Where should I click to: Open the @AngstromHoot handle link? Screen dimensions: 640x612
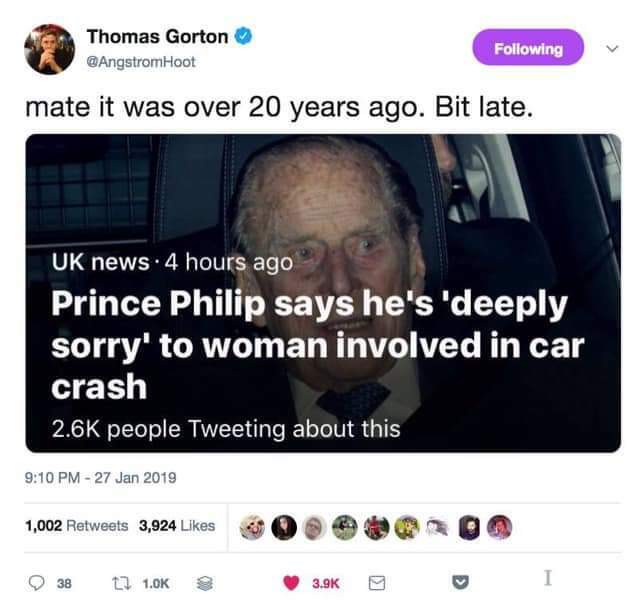click(141, 62)
